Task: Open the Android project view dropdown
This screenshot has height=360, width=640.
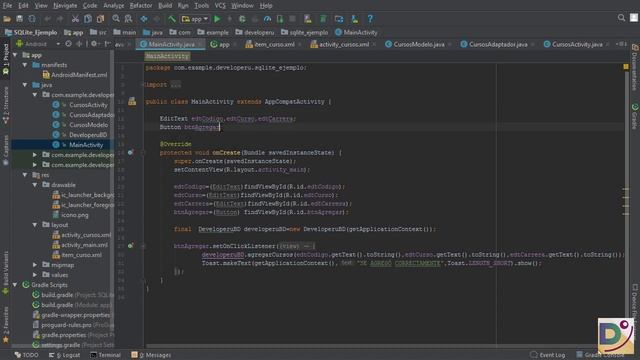Action: point(38,44)
